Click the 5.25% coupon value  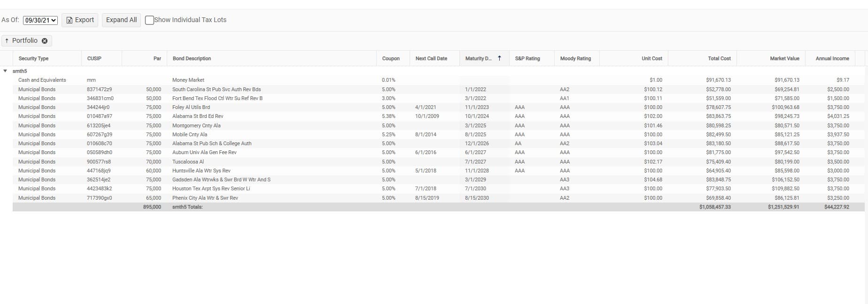[x=388, y=134]
